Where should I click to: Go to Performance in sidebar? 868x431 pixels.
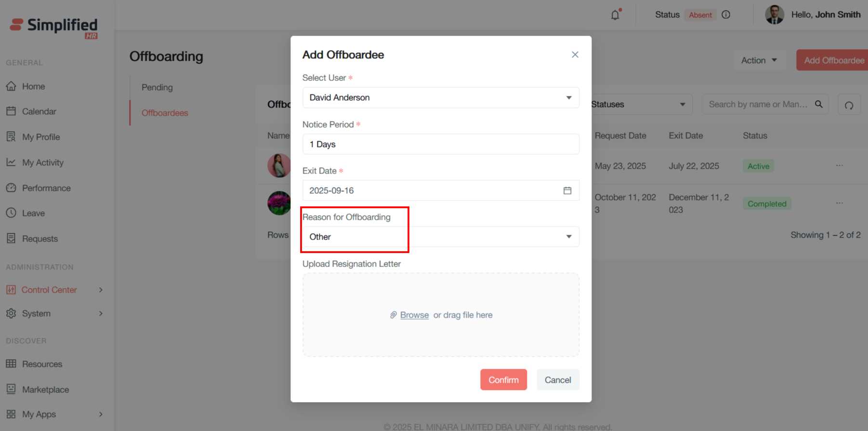coord(46,188)
